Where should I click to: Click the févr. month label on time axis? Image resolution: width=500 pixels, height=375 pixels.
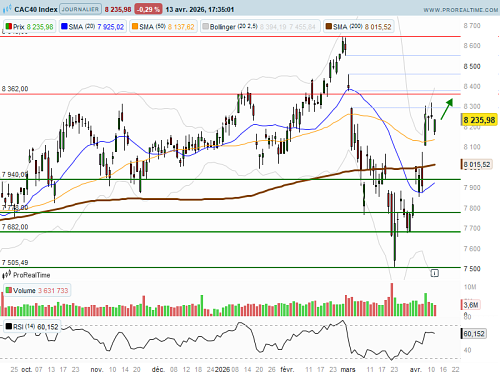[287, 369]
